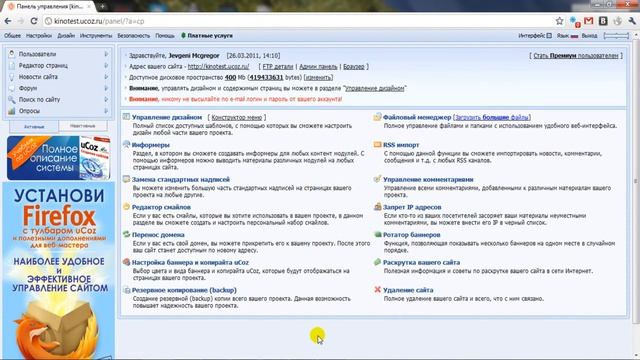Viewport: 640px width, 360px height.
Task: Click the Управление комментариями icon
Action: pos(377,179)
